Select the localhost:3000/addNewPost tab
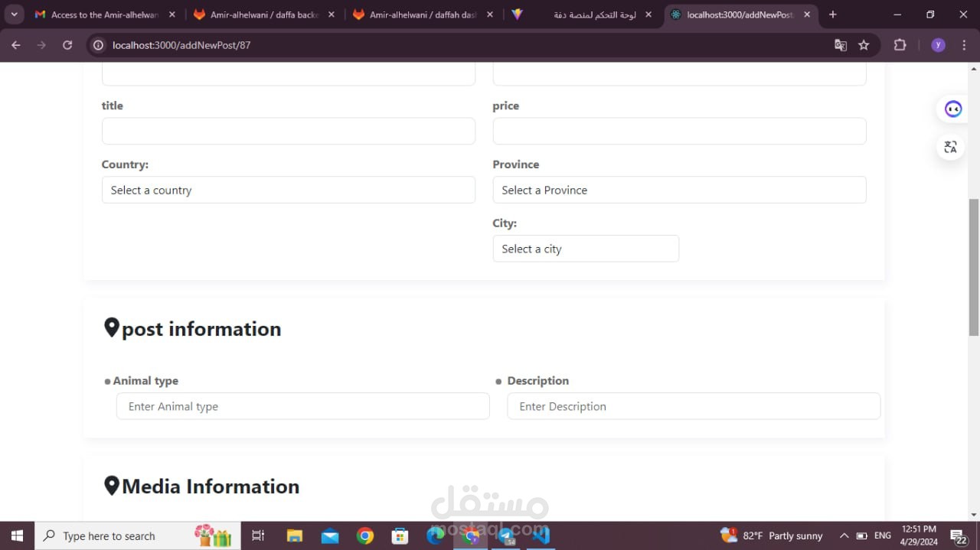Screen dimensions: 980x550 click(x=739, y=15)
